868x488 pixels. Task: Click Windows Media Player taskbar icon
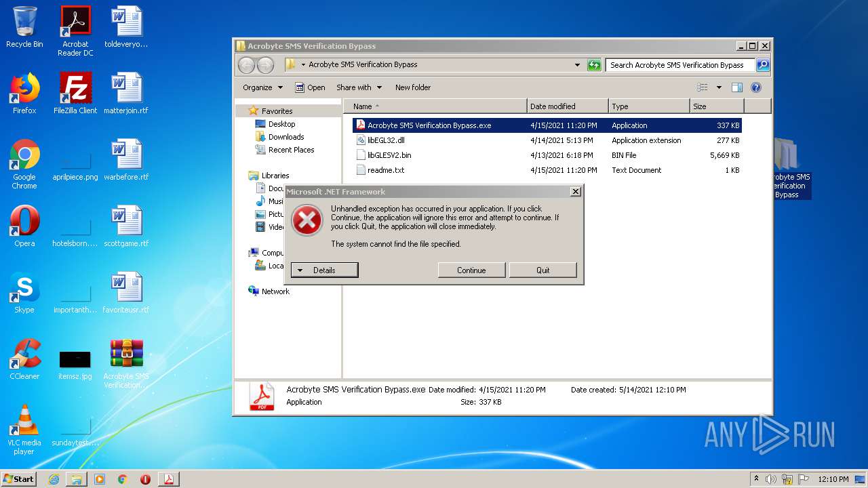point(100,479)
